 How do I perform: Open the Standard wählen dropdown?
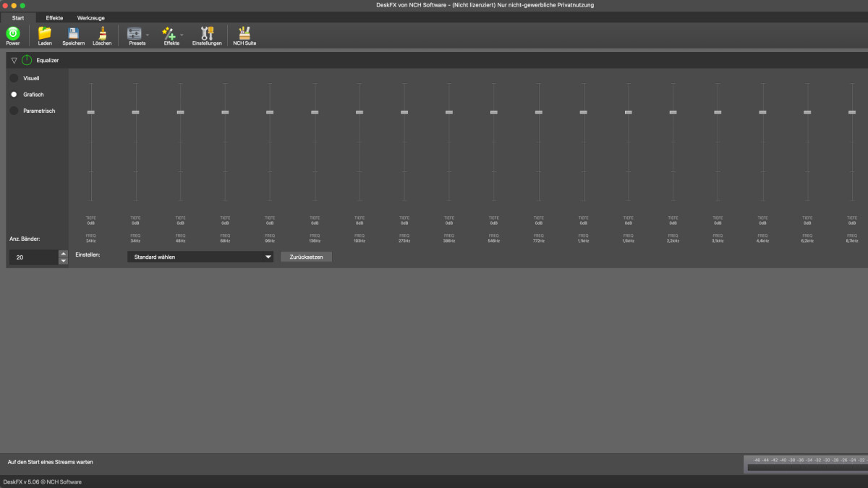coord(200,257)
